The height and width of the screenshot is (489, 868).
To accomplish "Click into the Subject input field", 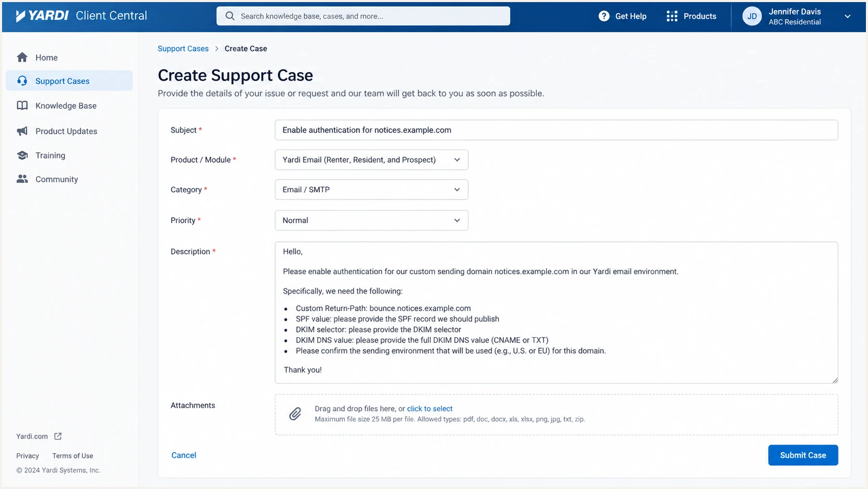I will click(556, 130).
